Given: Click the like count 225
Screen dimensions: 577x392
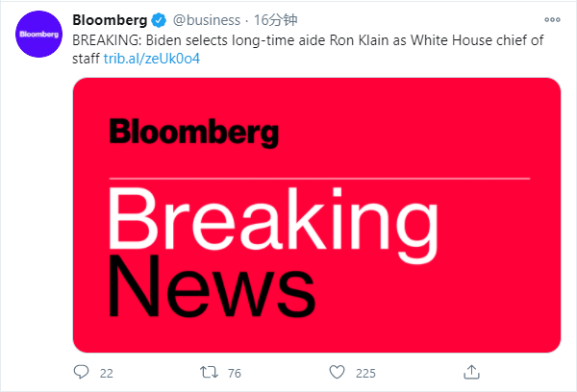Looking at the screenshot, I should click(366, 372).
